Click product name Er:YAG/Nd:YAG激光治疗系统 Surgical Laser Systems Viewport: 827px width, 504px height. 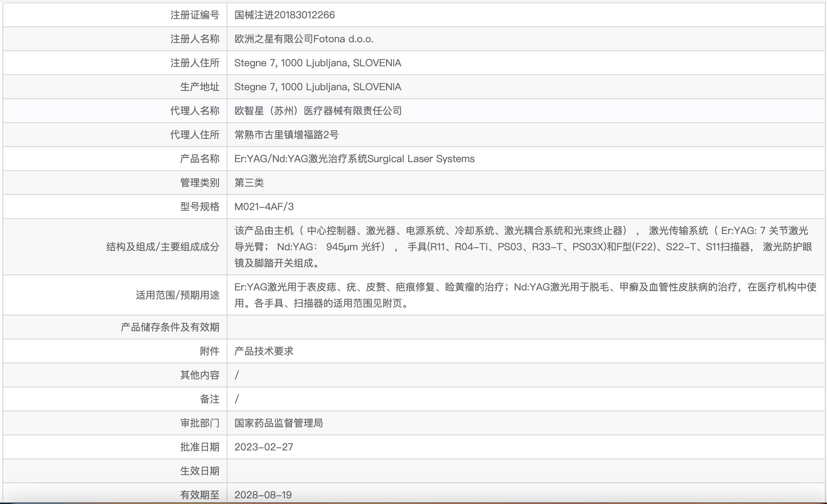[x=354, y=159]
